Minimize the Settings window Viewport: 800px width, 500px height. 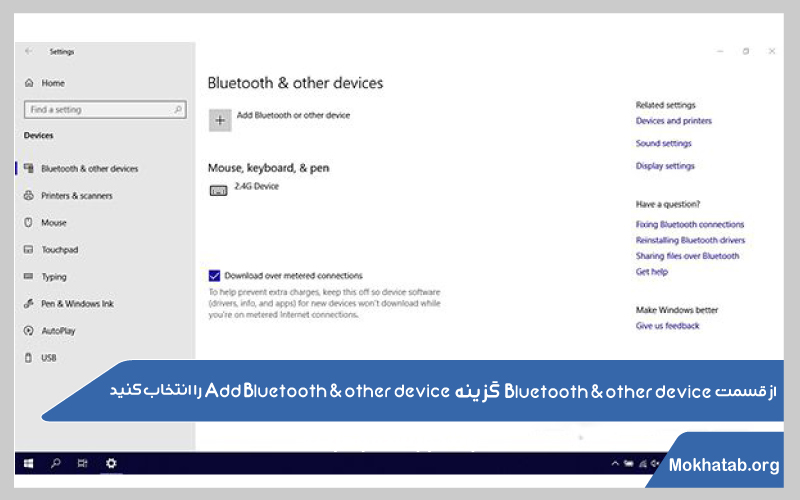[720, 51]
